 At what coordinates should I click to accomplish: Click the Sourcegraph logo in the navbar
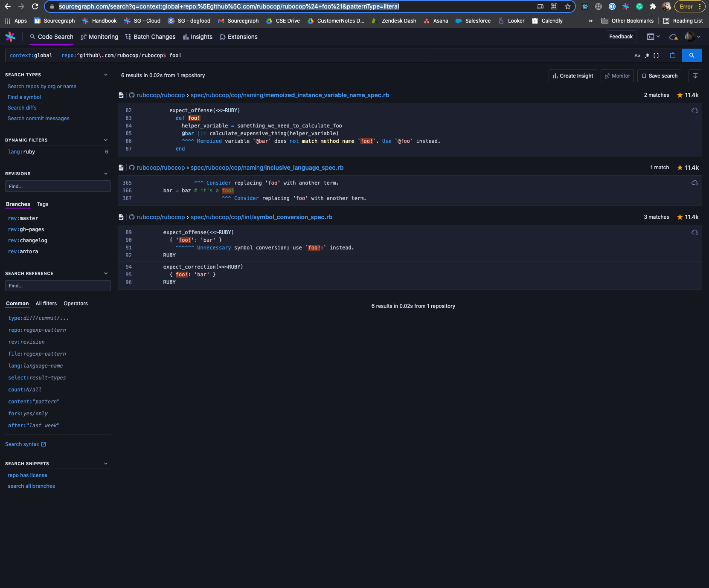[10, 37]
